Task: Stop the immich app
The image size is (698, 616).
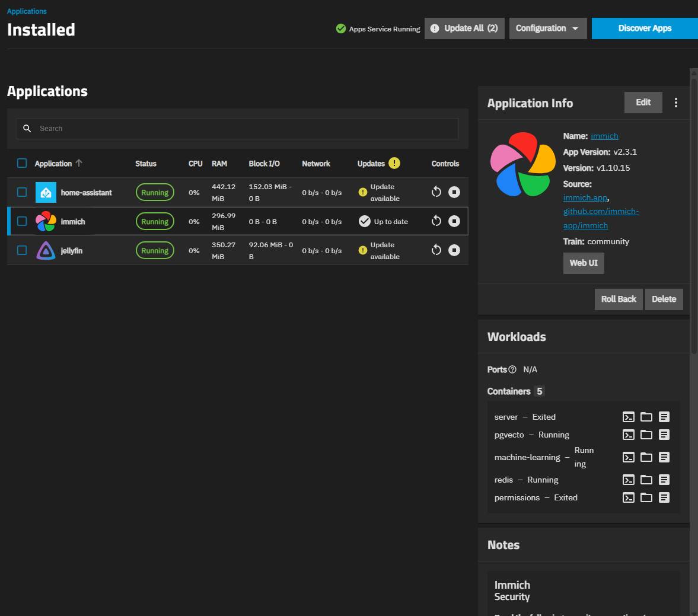Action: pos(454,221)
